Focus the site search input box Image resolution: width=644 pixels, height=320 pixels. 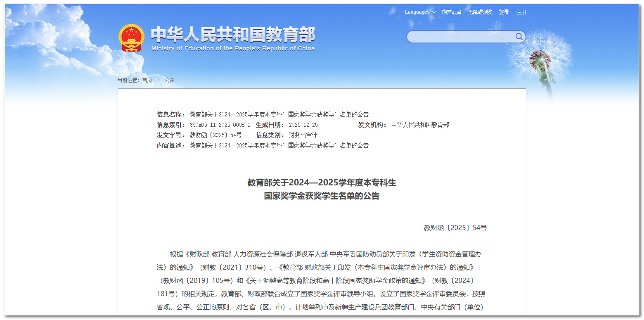point(460,37)
